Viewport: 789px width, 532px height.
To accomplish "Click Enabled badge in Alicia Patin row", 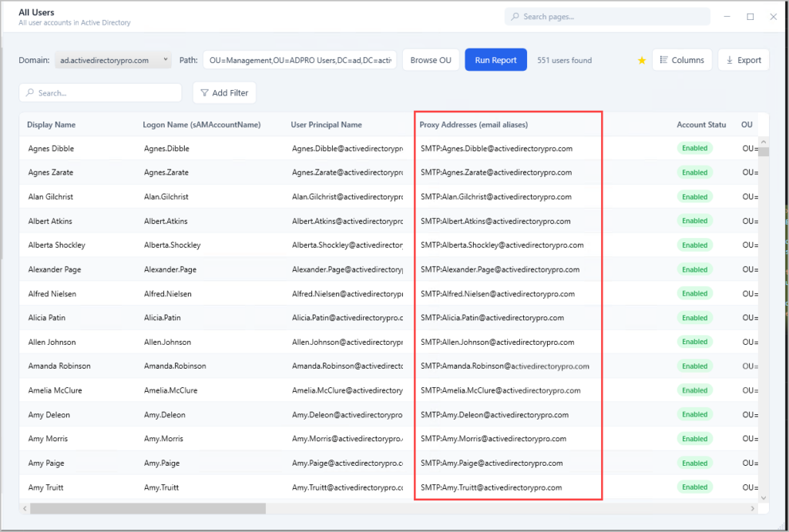I will (x=694, y=318).
